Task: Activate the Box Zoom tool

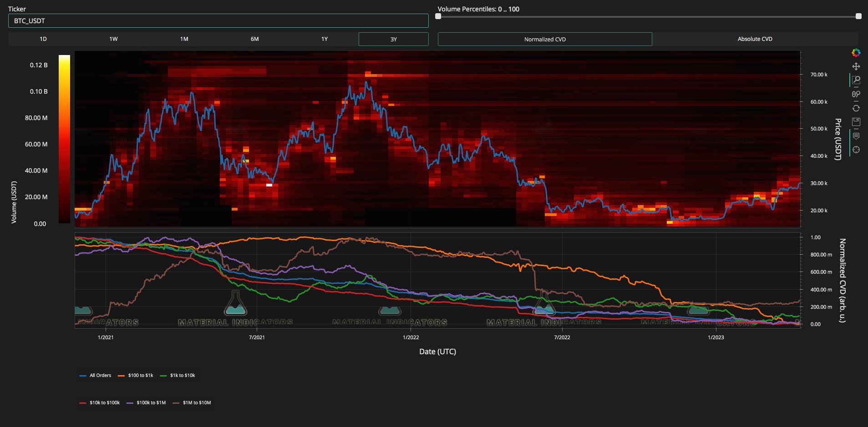Action: point(856,80)
